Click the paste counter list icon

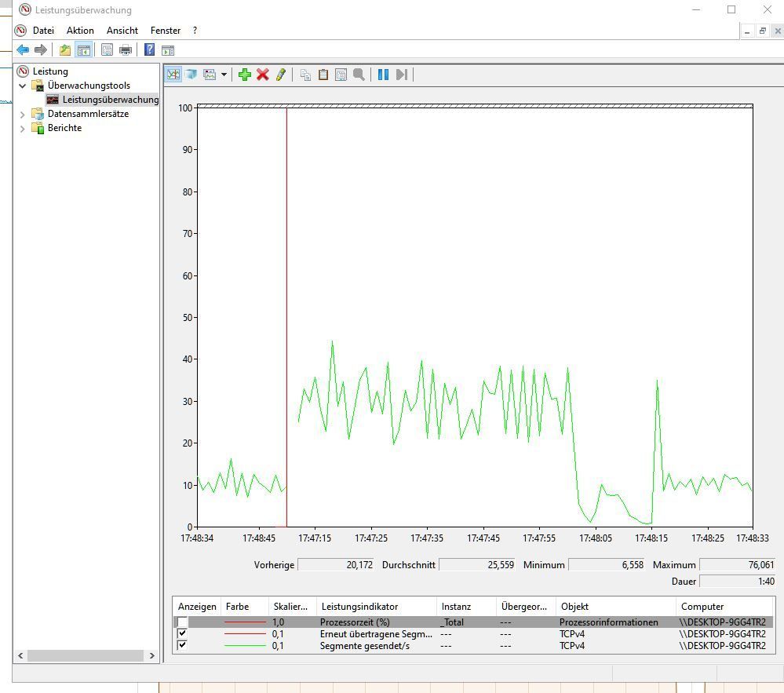coord(323,75)
